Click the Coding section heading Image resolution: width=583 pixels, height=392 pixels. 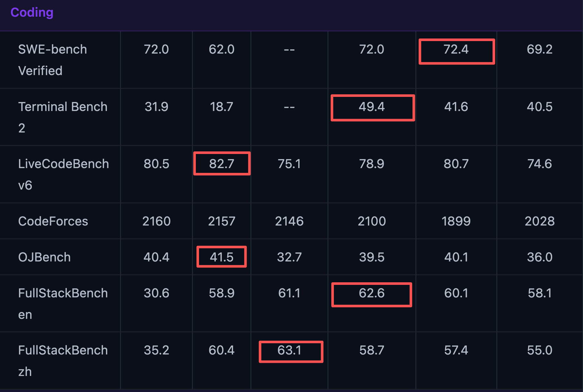(32, 13)
